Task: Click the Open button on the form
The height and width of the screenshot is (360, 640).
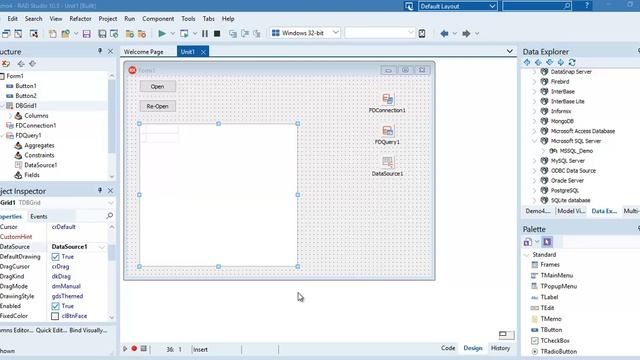Action: coord(158,87)
